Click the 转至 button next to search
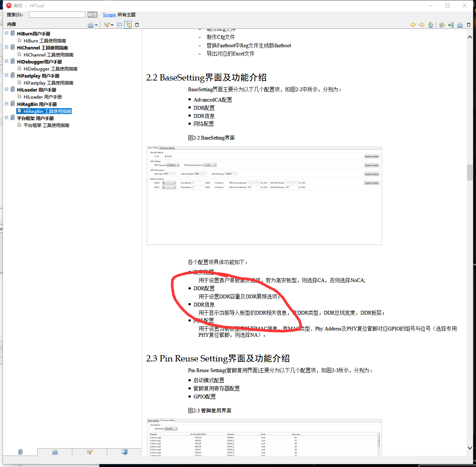Screen dimensions: 476x467 tap(92, 14)
